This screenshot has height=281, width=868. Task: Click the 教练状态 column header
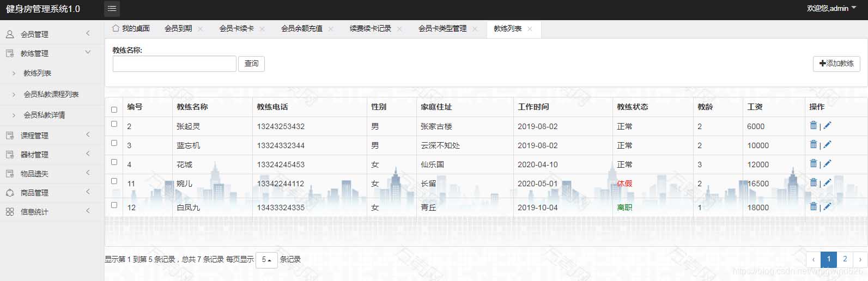[x=632, y=107]
